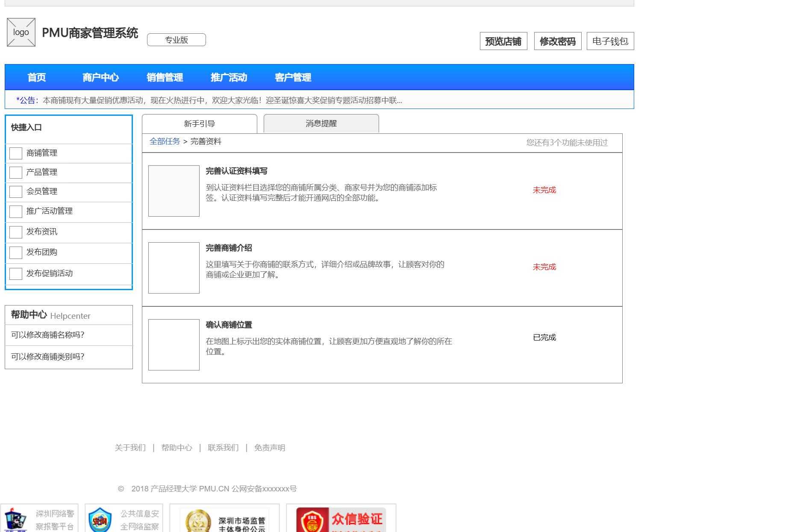Click the 电子钱包 button
The width and height of the screenshot is (809, 532).
pos(610,41)
